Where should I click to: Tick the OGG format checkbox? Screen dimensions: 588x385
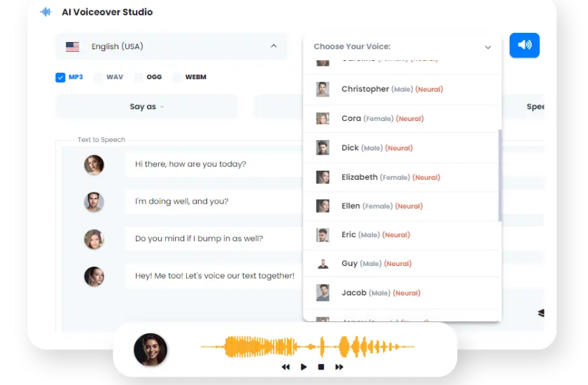pos(139,77)
